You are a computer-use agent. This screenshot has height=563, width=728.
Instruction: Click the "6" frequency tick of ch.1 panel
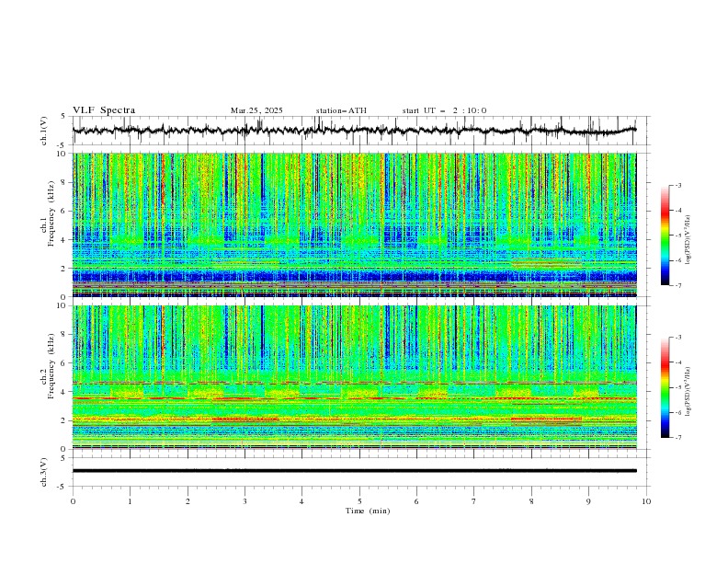click(x=65, y=211)
